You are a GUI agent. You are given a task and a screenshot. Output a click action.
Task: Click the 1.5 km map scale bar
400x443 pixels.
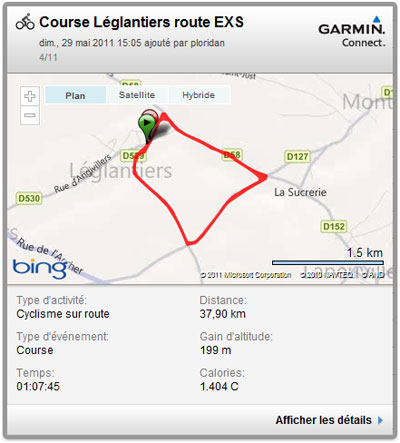(328, 263)
